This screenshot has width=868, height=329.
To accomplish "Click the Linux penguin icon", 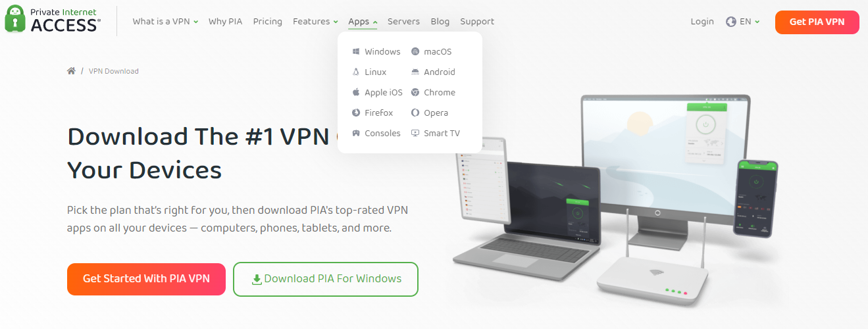I will [356, 72].
